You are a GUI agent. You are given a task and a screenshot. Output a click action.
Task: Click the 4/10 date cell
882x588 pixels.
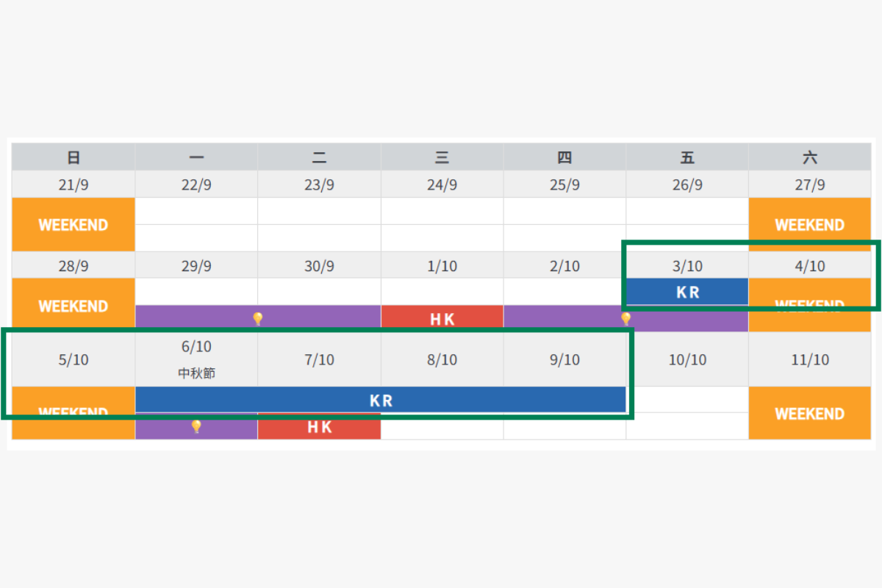(809, 266)
